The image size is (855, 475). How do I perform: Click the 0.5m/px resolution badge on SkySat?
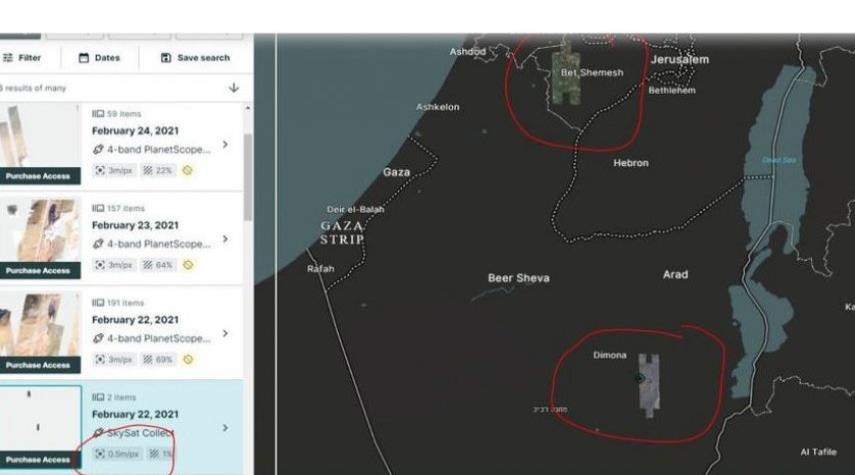coord(115,454)
